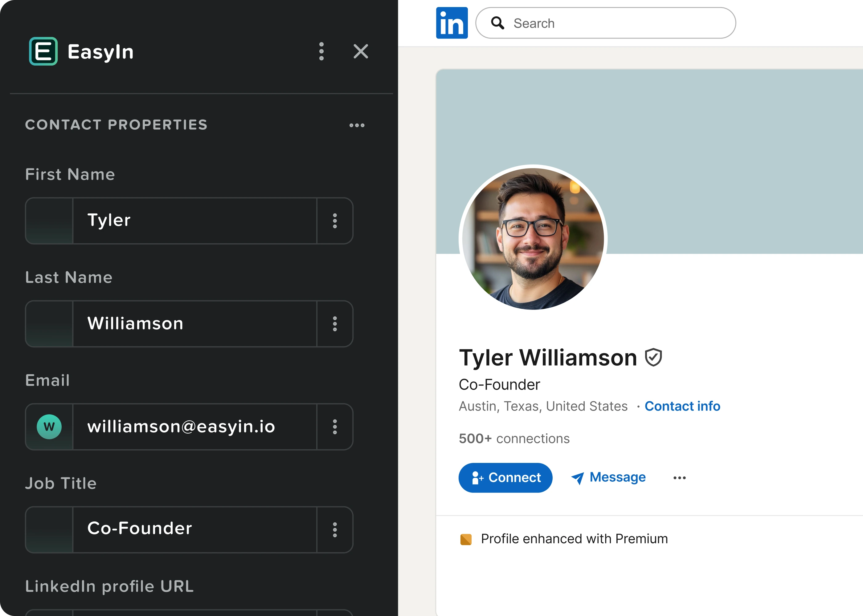
Task: Open the EasyIn panel vertical dots menu
Action: tap(321, 51)
